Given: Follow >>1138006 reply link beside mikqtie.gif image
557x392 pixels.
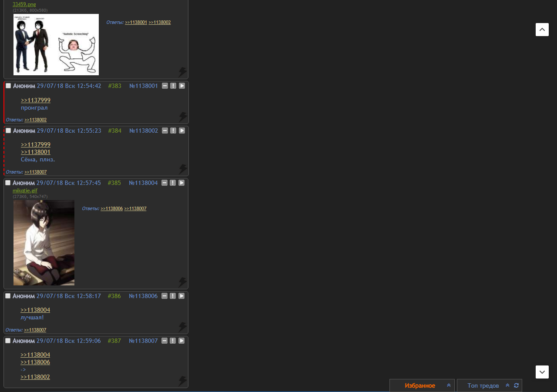Looking at the screenshot, I should click(112, 209).
